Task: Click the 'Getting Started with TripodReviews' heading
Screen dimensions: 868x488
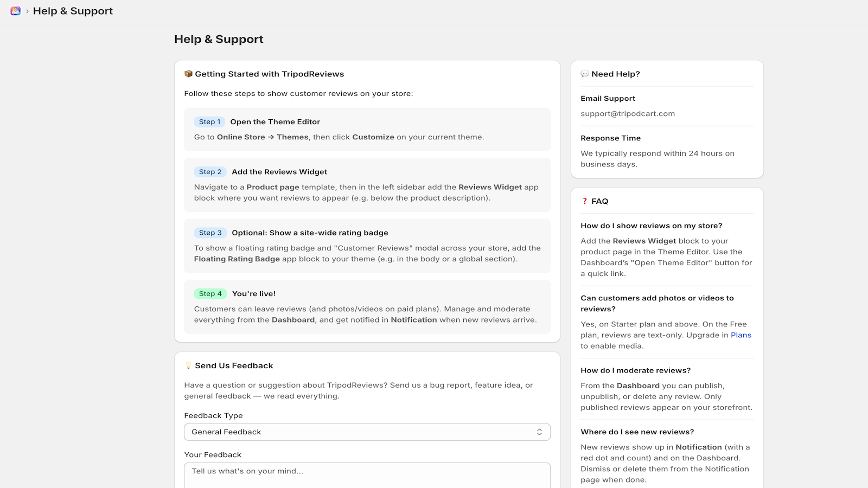Action: 270,74
